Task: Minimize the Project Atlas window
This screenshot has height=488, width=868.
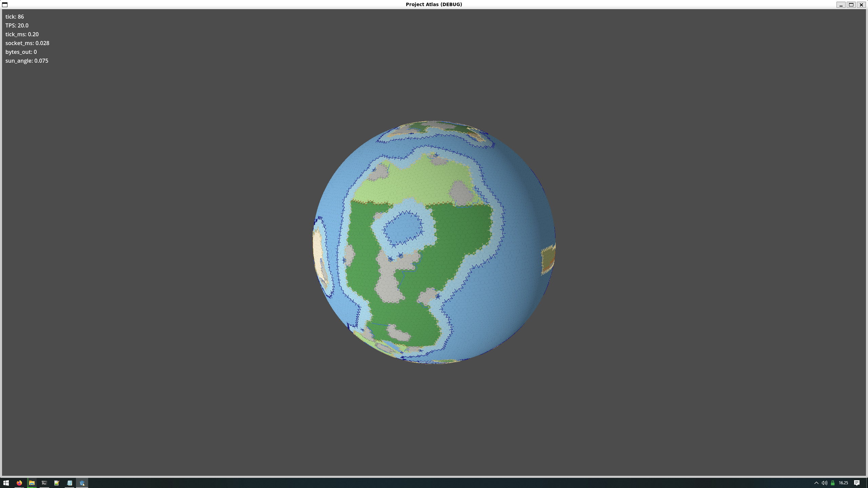Action: pyautogui.click(x=841, y=4)
